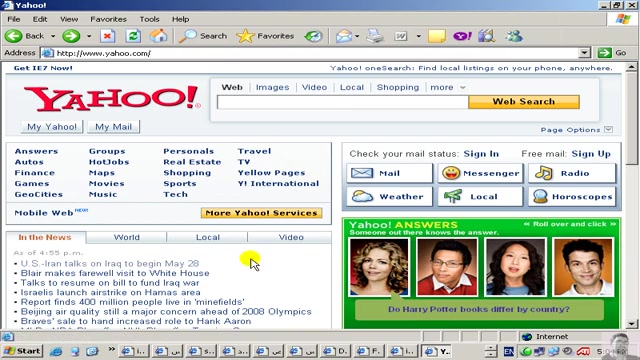Open the Favorites menu
Viewport: 640px width, 360px height.
(x=109, y=19)
